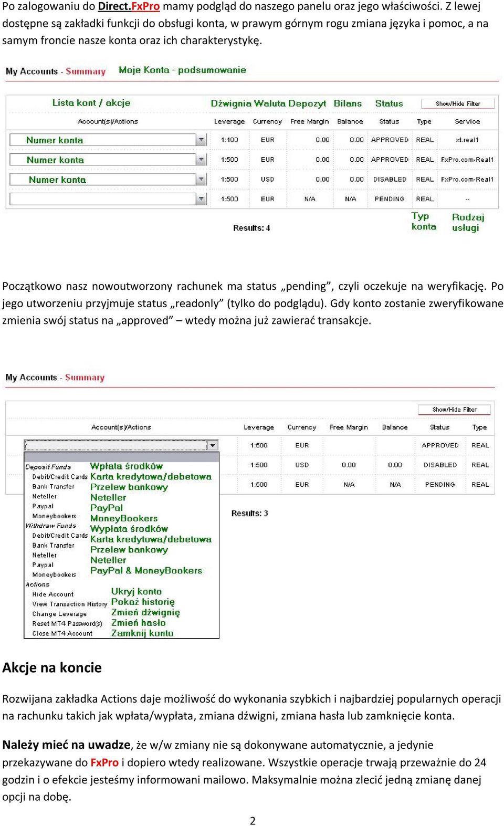Click Show/Hide Filter in the Results: 3 table
Image resolution: width=504 pixels, height=826 pixels.
[x=455, y=410]
